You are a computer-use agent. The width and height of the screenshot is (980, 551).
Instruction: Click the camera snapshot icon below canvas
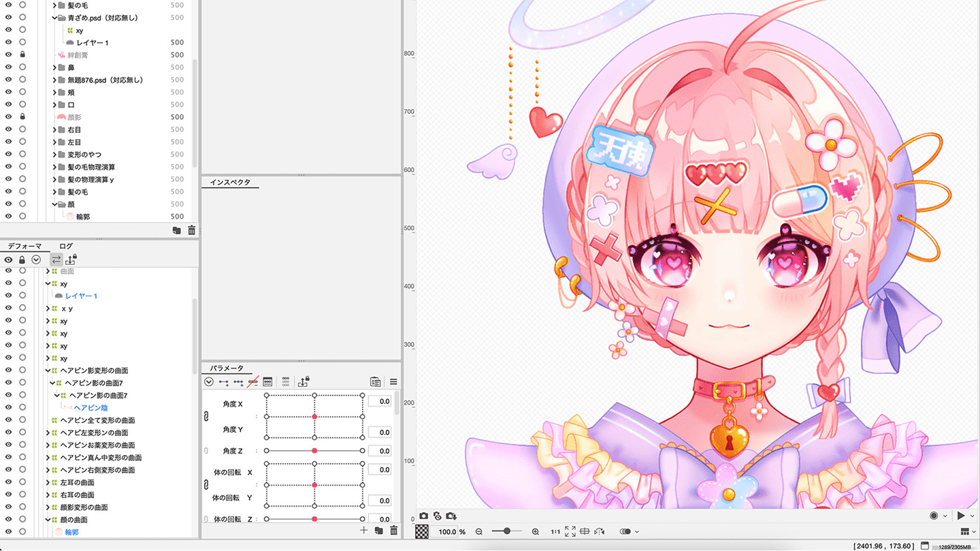[x=423, y=517]
